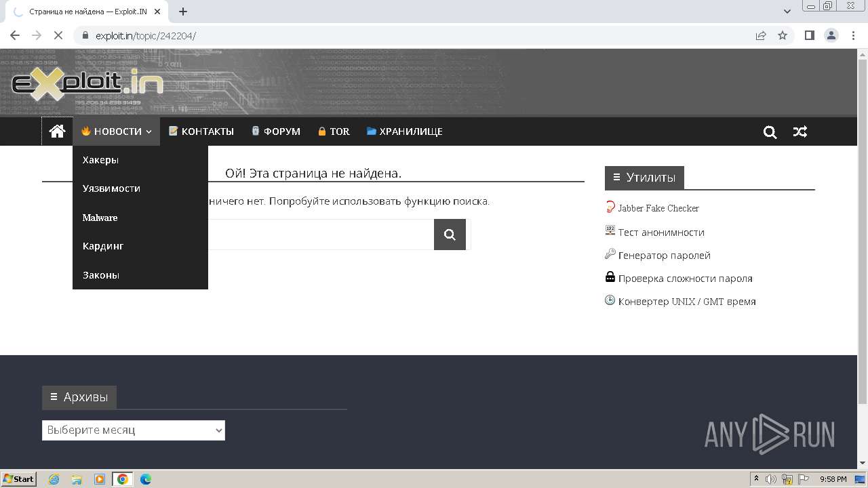This screenshot has width=868, height=488.
Task: Click the page search input field
Action: click(x=320, y=235)
